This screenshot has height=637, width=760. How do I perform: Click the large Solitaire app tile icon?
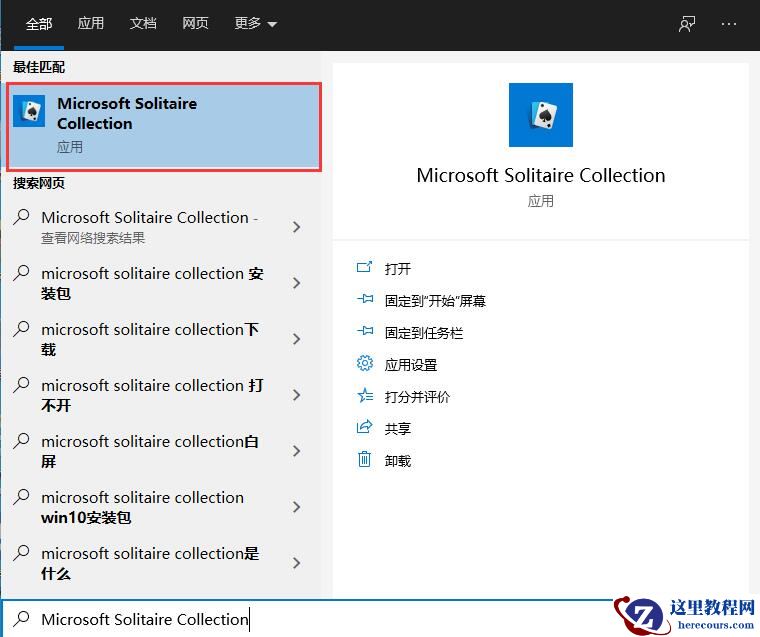point(540,115)
